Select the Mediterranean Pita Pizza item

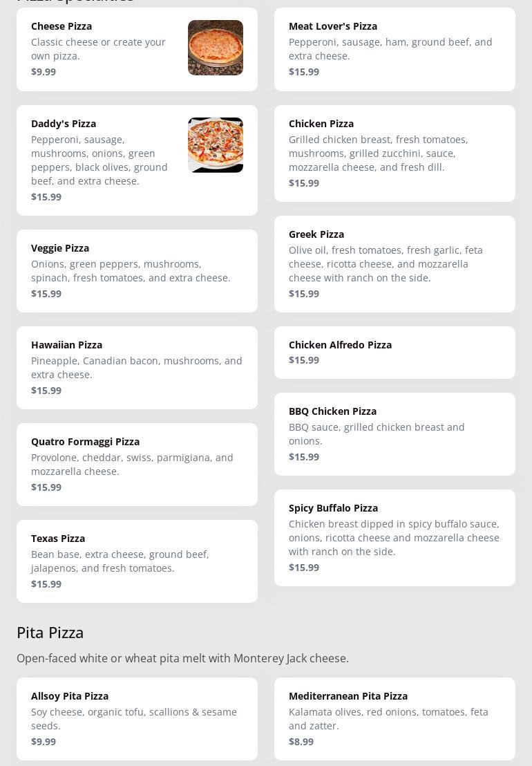[x=395, y=719]
